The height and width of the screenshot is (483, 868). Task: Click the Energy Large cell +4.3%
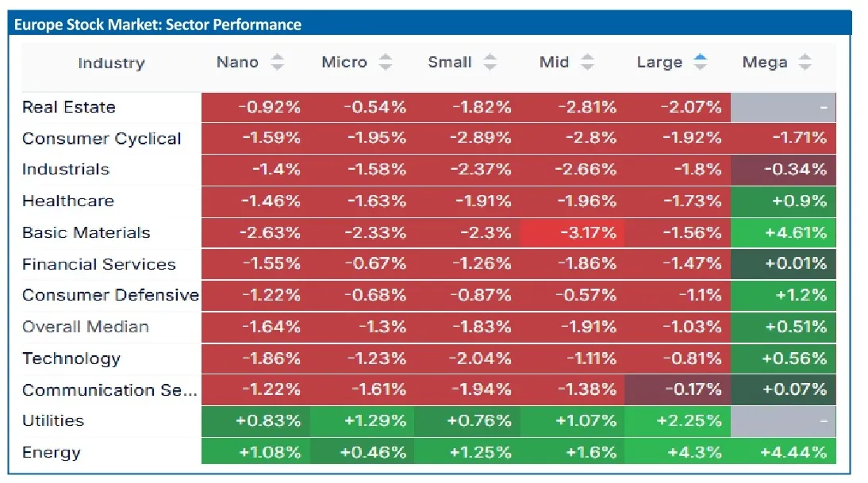coord(678,453)
